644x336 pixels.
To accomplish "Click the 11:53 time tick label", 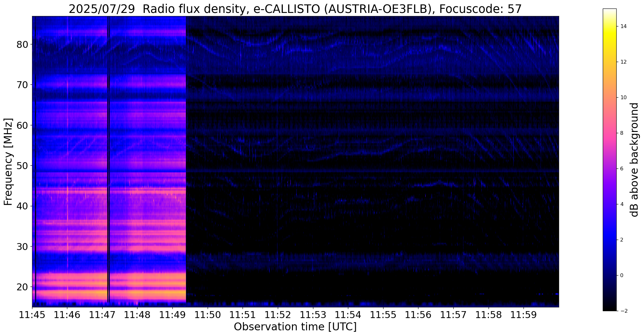I will 313,315.
